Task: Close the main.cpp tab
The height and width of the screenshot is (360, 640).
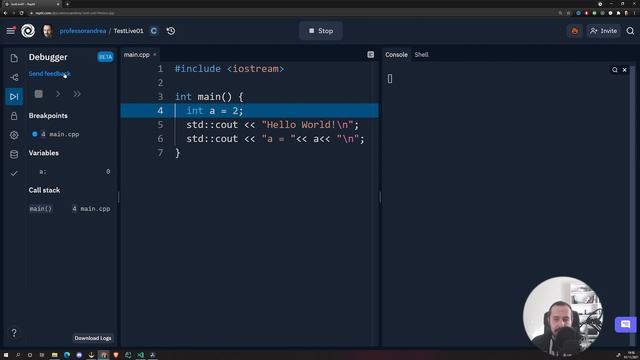Action: (155, 55)
